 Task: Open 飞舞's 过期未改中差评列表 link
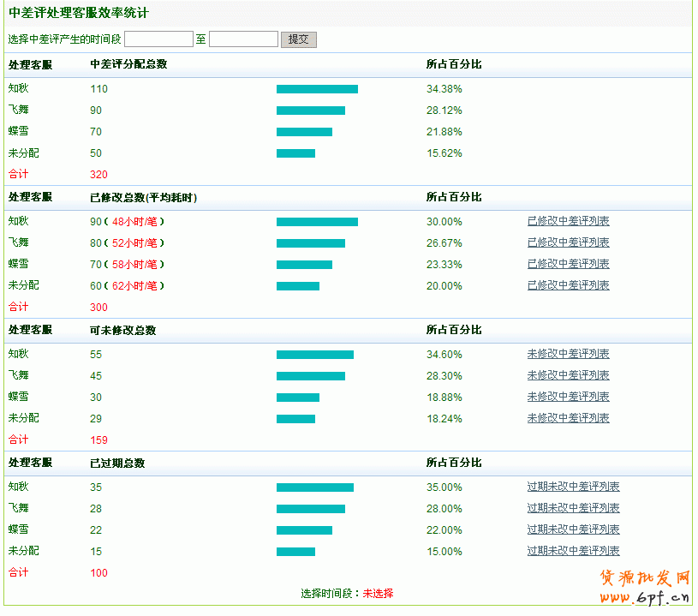573,507
